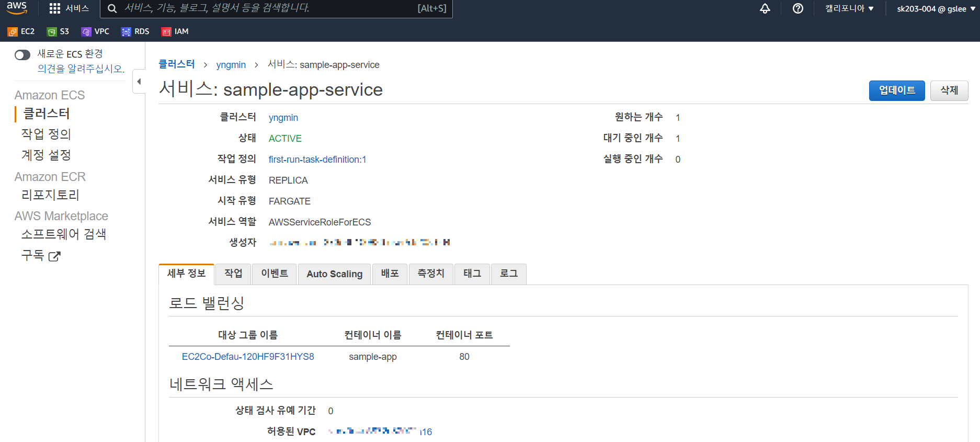
Task: Open the yngmin cluster link in details
Action: click(283, 118)
